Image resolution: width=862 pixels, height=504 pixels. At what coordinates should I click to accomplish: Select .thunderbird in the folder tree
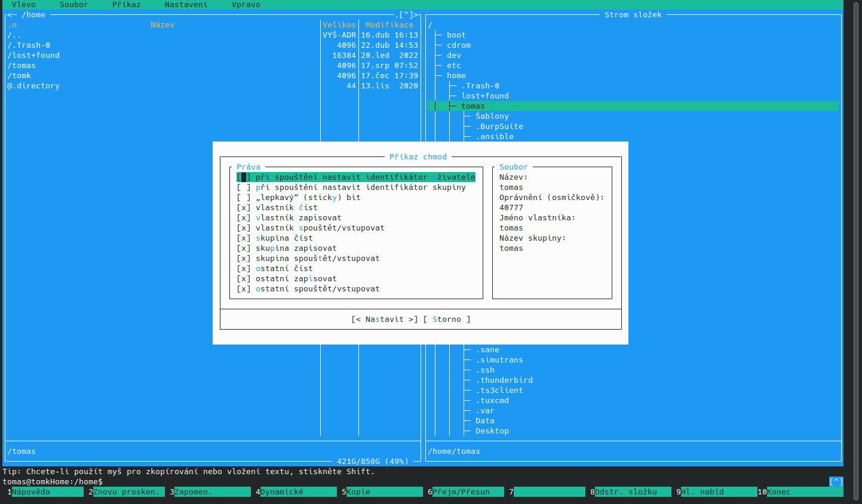click(x=504, y=380)
